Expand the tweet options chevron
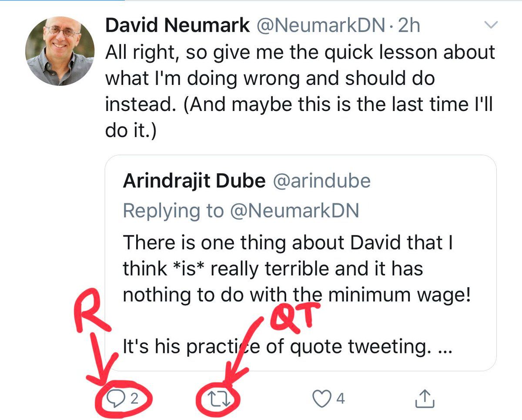The image size is (522, 420). 491,26
